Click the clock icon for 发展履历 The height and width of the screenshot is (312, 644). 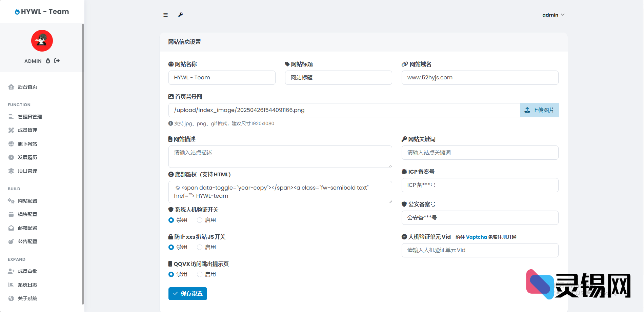(11, 157)
